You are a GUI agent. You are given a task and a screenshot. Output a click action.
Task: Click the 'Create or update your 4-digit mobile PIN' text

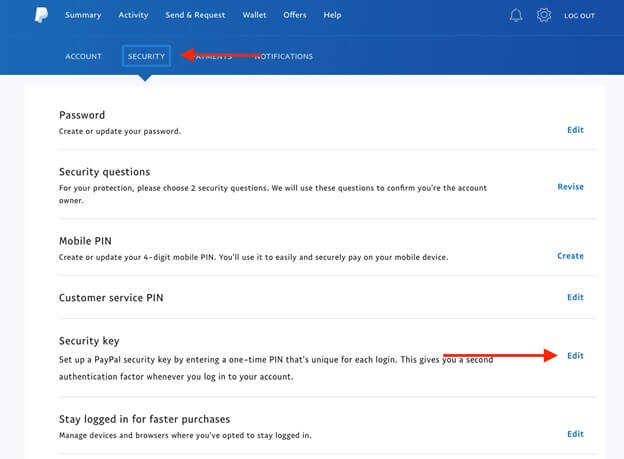254,257
